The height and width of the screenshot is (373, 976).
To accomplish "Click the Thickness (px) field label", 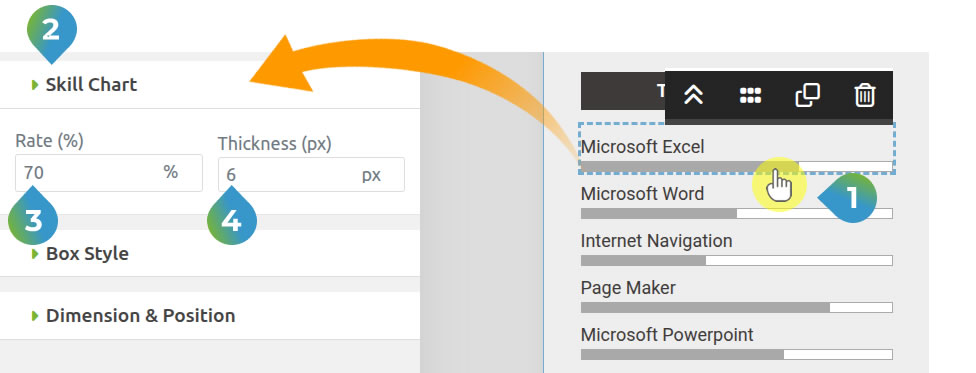I will click(x=274, y=144).
